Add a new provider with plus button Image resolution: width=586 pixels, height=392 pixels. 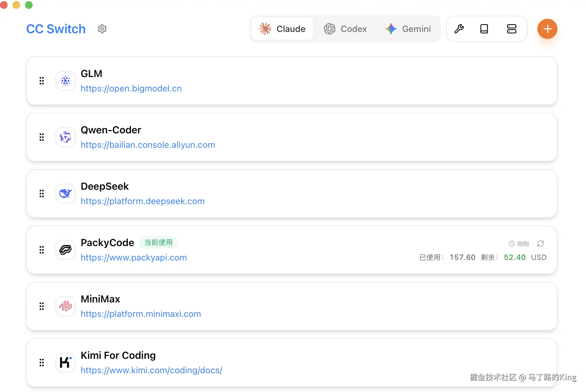coord(547,29)
